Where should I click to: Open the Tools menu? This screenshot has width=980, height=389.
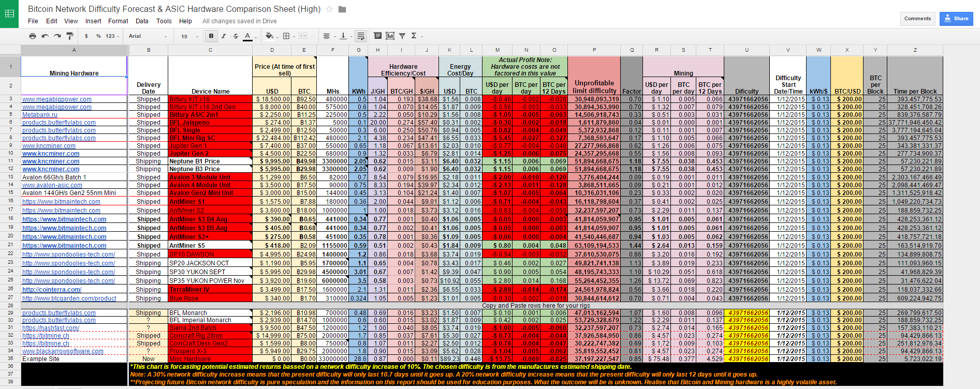(x=164, y=21)
